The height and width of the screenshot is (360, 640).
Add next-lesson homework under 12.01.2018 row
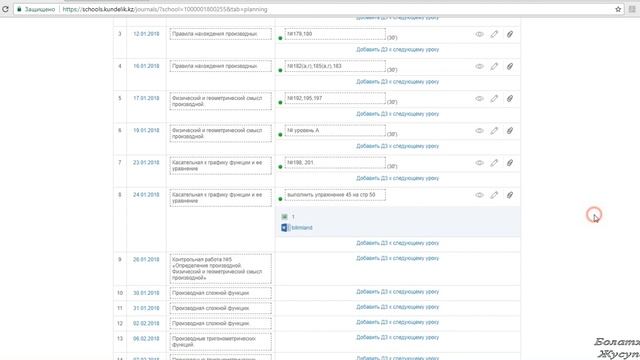(x=398, y=50)
